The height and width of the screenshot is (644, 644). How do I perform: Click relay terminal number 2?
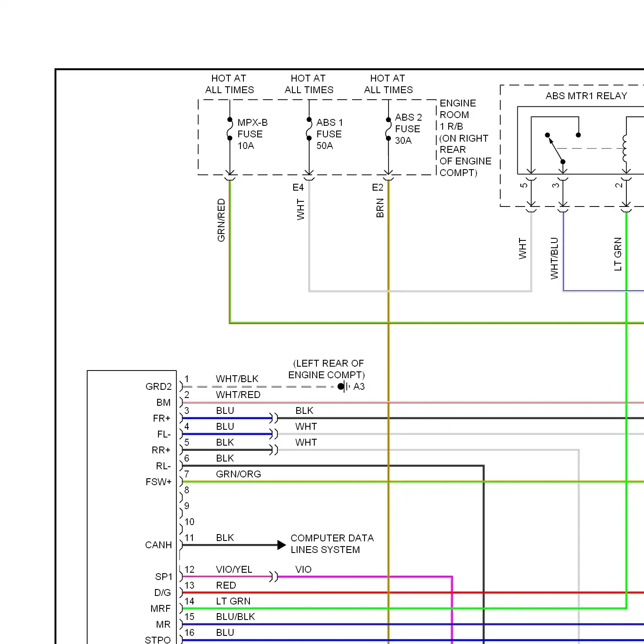(x=619, y=185)
